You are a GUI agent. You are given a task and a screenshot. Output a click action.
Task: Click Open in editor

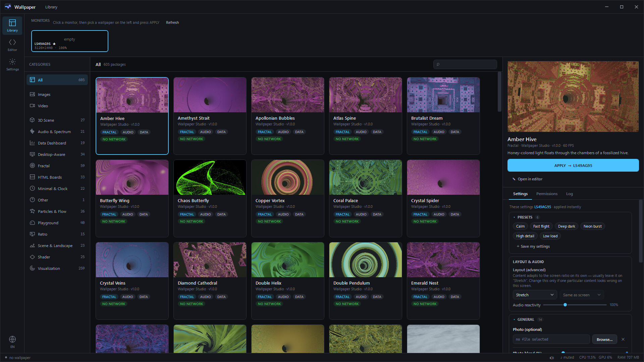527,179
